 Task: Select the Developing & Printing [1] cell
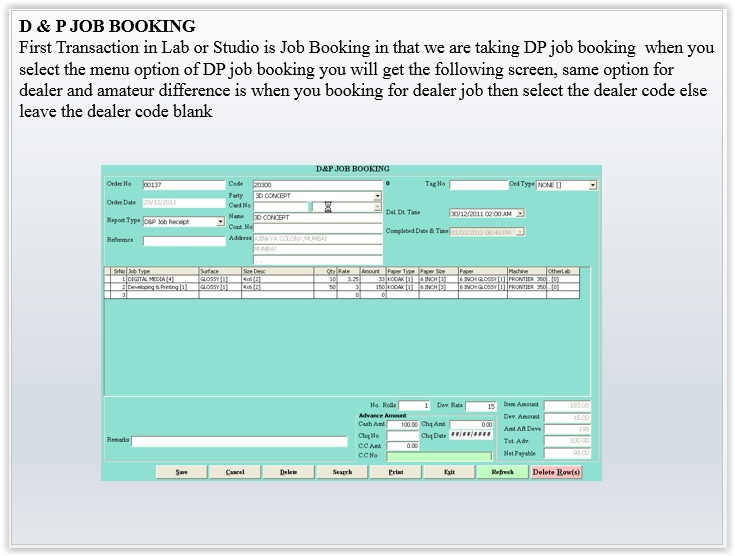(163, 287)
